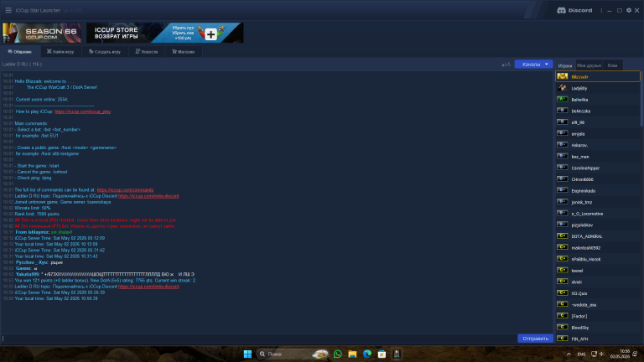Select the Клан clan tab
This screenshot has width=644, height=362.
(612, 65)
